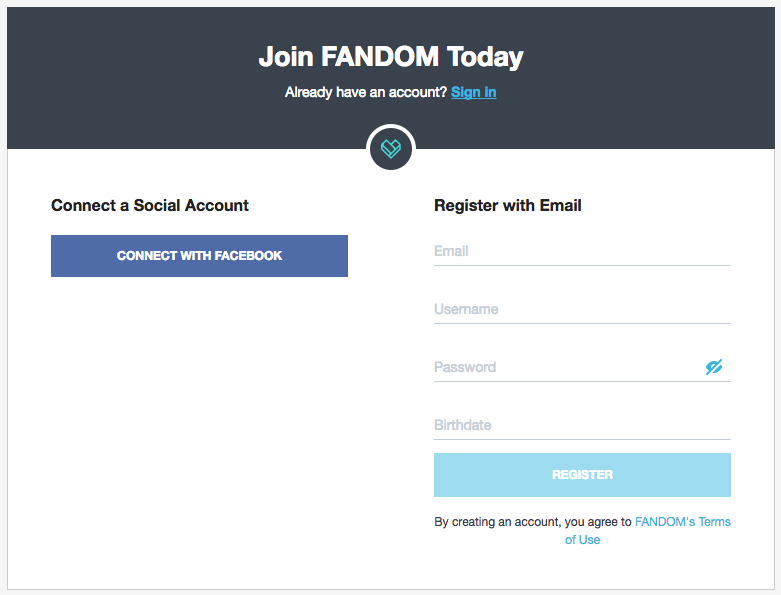Click the FANDOM heart logo icon
The width and height of the screenshot is (781, 595).
pos(391,149)
